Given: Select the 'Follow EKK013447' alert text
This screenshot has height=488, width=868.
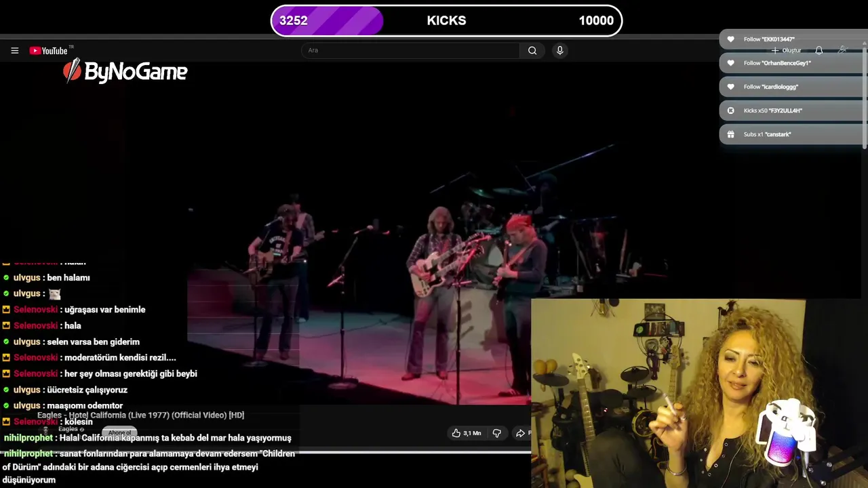Looking at the screenshot, I should coord(769,39).
